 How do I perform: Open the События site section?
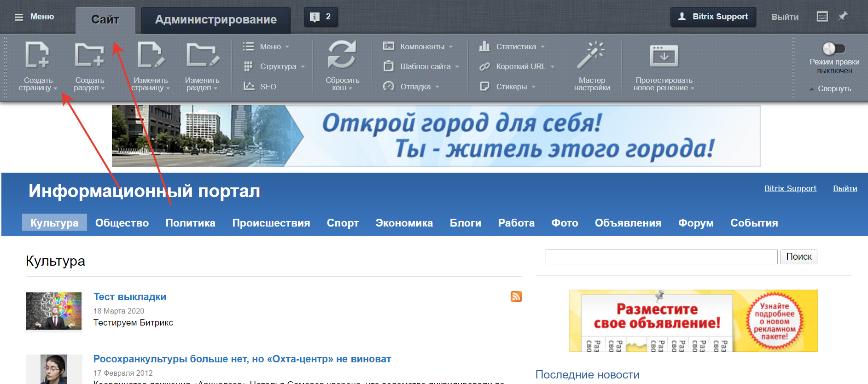[754, 223]
